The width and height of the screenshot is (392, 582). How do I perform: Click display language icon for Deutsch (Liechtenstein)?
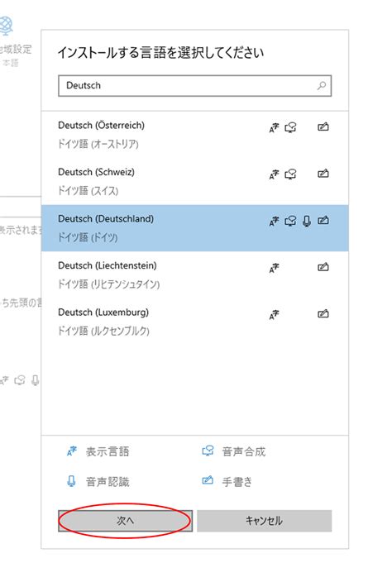point(274,268)
